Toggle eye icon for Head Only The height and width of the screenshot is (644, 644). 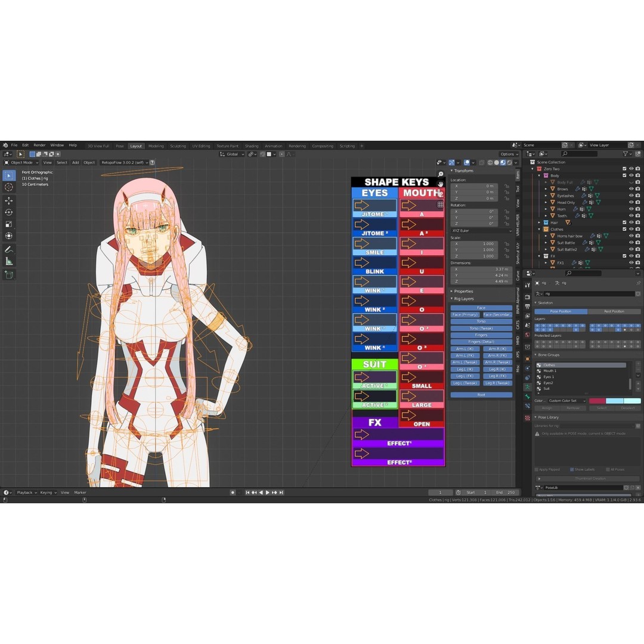point(631,202)
